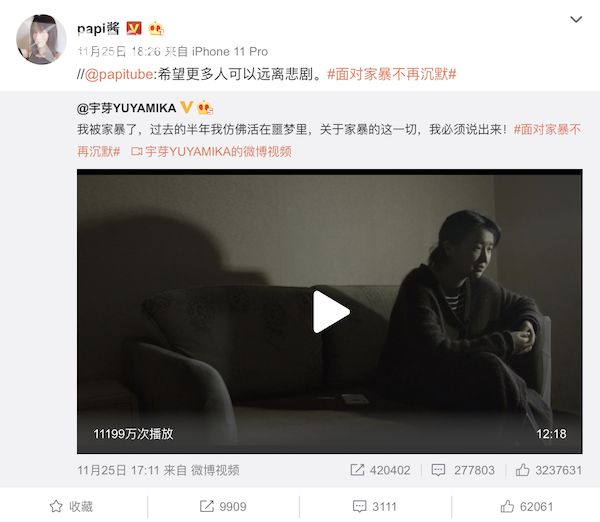Open the 3111 comments button
The width and height of the screenshot is (600, 522).
click(x=375, y=506)
